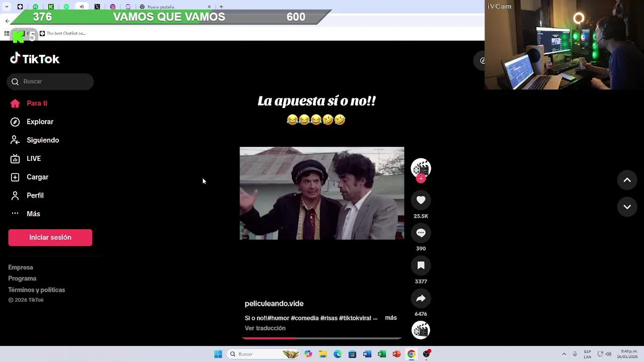Viewport: 644px width, 362px height.
Task: Seek on the red video progress bar
Action: coord(322,338)
